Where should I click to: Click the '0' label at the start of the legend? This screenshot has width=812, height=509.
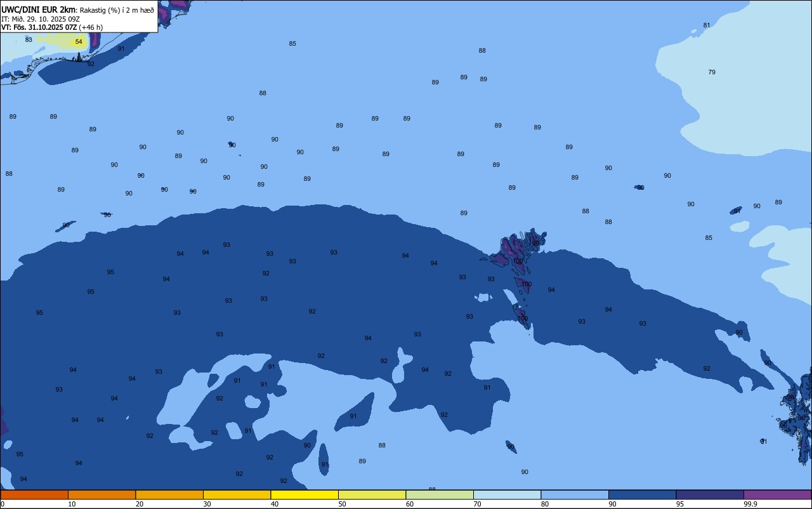3,504
